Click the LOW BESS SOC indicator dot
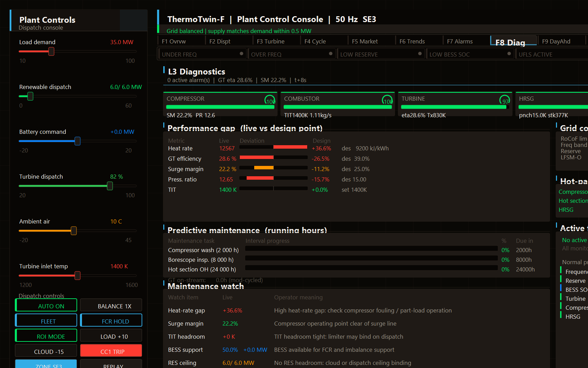The height and width of the screenshot is (368, 588). [509, 53]
